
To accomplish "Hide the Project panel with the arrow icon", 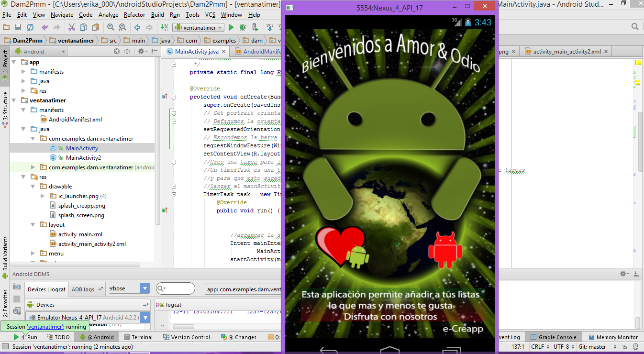I will point(154,52).
